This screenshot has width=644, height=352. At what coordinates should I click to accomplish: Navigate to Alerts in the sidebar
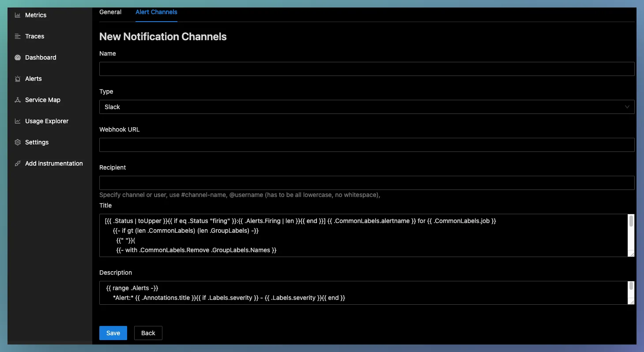[34, 79]
